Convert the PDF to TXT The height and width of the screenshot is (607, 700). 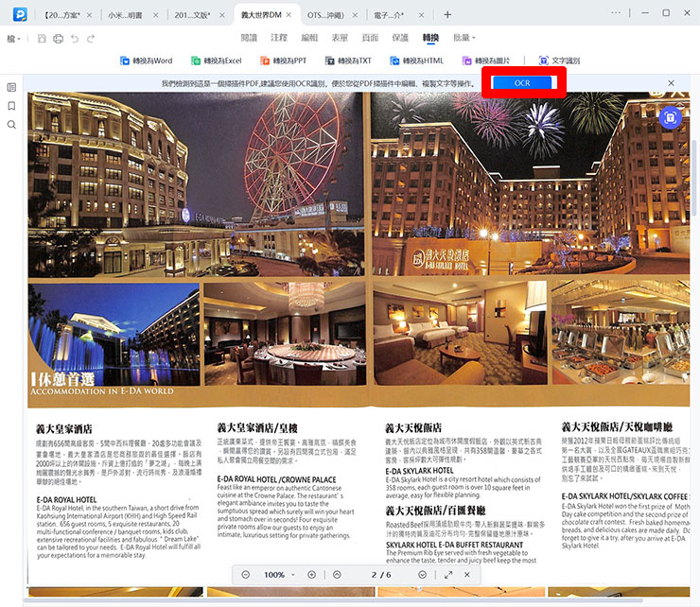[x=348, y=61]
